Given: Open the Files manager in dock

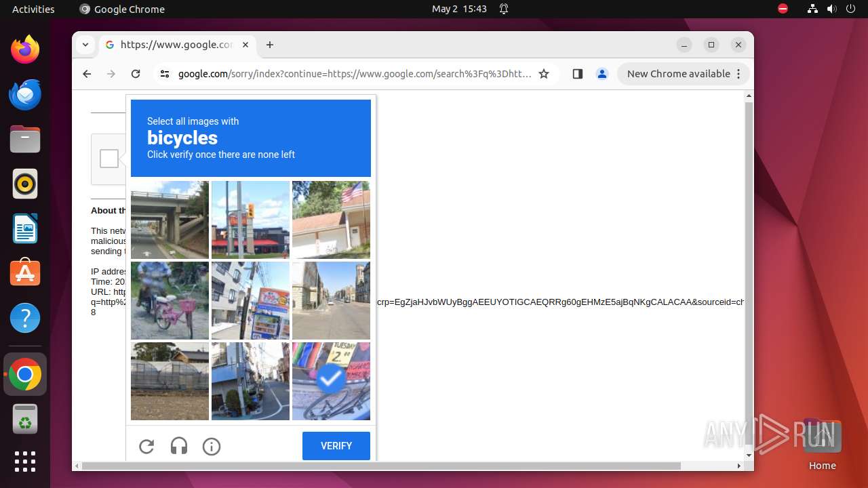Looking at the screenshot, I should (x=25, y=139).
